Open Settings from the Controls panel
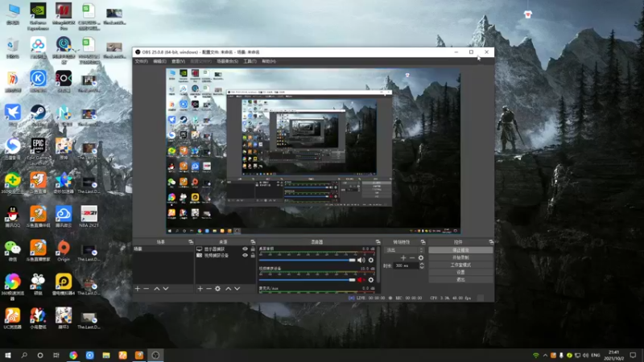The image size is (644, 362). point(460,272)
